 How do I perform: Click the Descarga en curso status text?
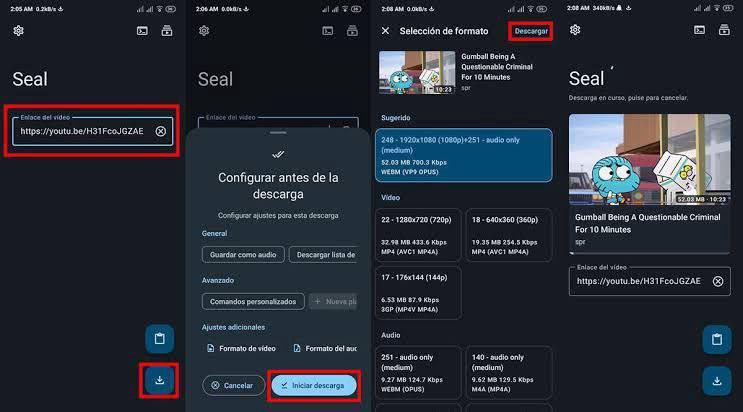point(628,98)
